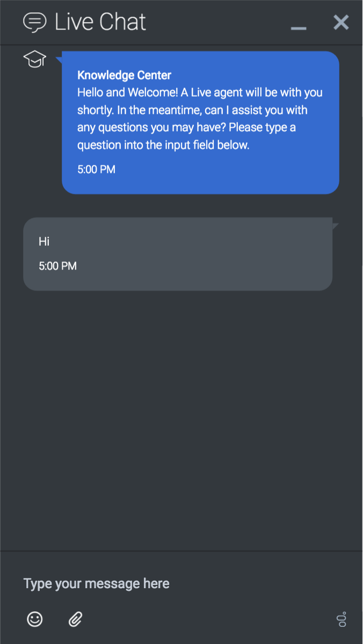
Task: Open the emoji picker smiley icon
Action: [x=35, y=619]
